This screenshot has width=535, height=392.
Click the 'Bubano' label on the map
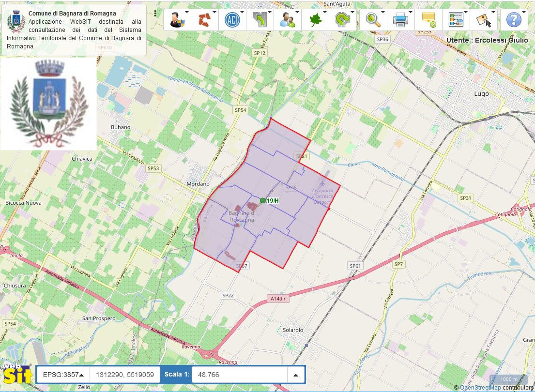click(x=121, y=127)
